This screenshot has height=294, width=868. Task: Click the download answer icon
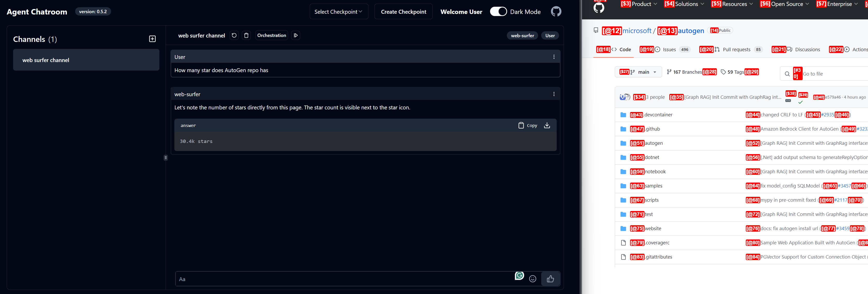[547, 125]
